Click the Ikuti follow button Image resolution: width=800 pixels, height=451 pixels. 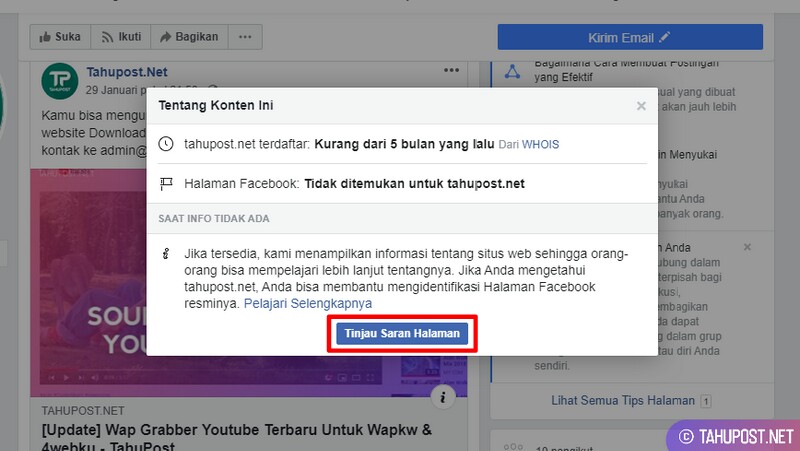(x=121, y=37)
